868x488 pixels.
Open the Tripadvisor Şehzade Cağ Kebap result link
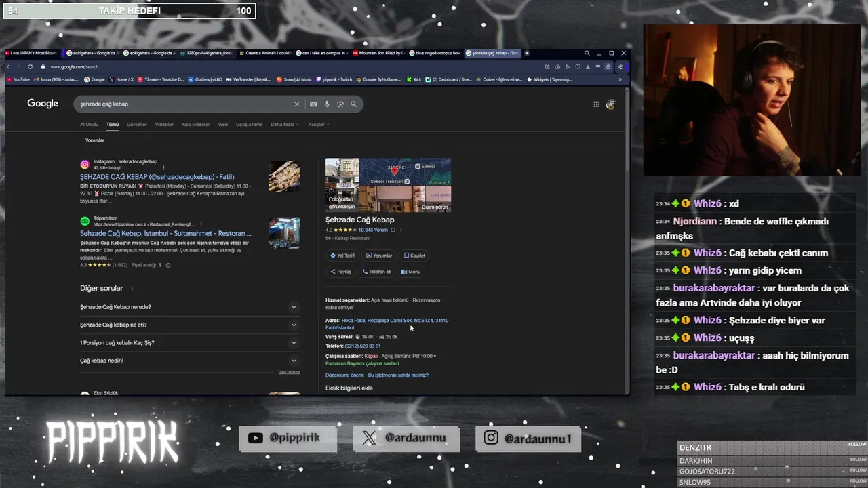click(x=165, y=233)
